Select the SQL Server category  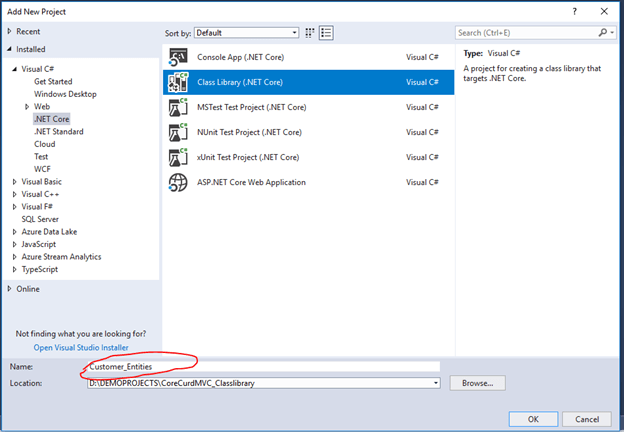tap(40, 219)
